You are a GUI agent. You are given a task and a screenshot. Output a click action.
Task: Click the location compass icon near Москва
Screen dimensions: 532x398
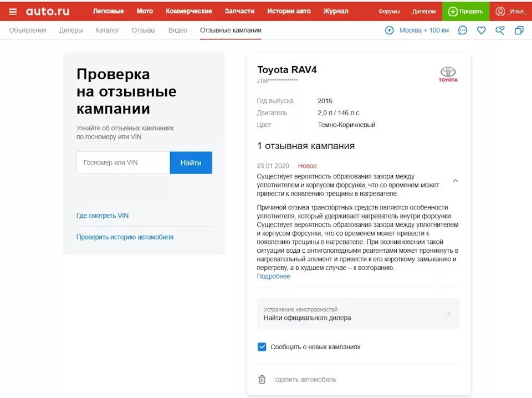tap(389, 30)
